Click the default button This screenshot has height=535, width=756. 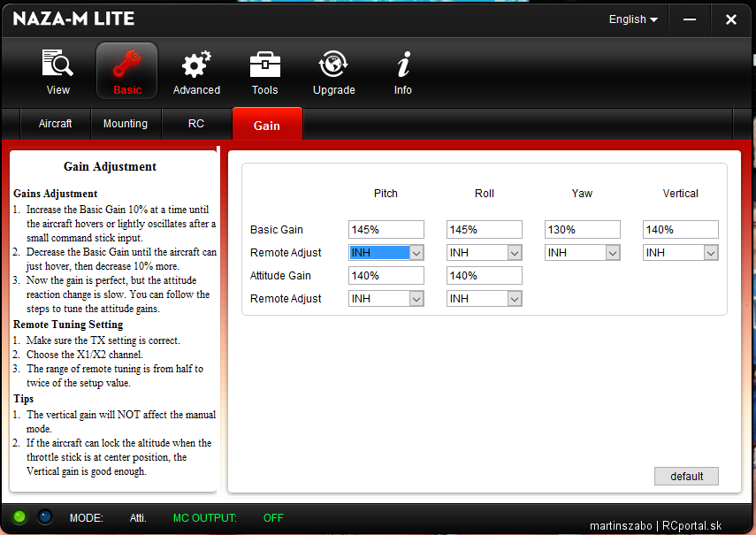(x=686, y=477)
